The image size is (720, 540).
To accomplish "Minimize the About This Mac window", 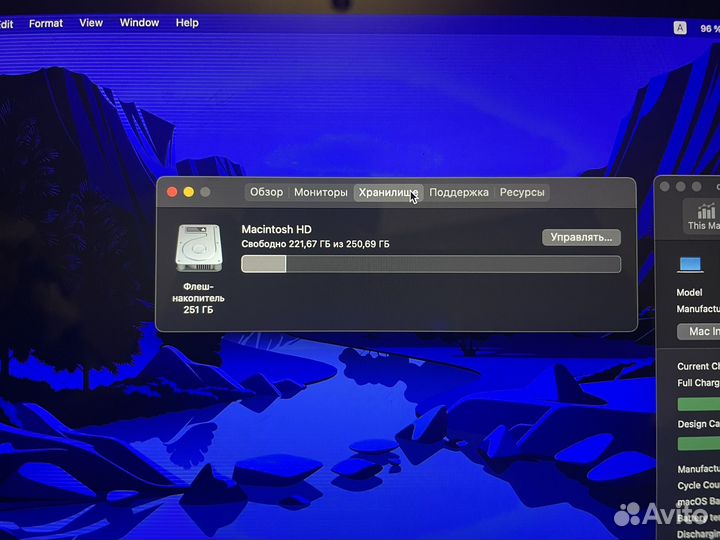I will click(189, 192).
